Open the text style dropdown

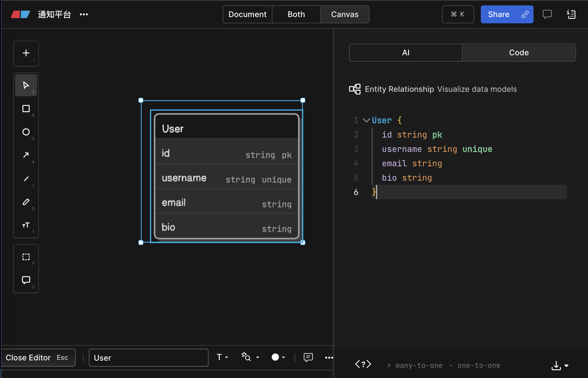coord(222,357)
